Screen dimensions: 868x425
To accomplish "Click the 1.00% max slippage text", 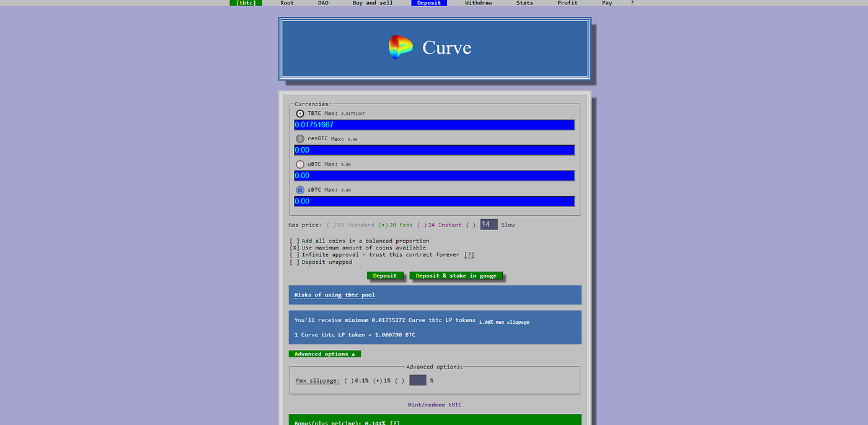I will tap(504, 322).
